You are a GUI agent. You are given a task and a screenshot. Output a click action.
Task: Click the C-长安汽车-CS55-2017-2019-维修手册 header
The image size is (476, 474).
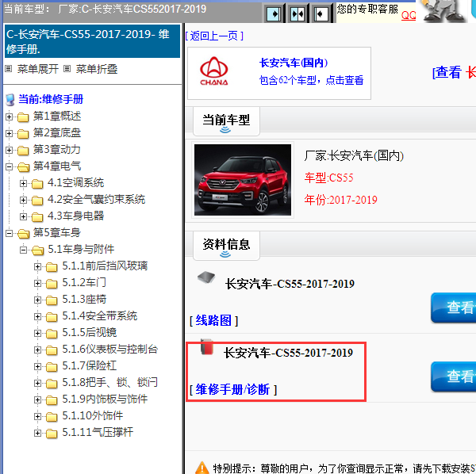pos(92,41)
